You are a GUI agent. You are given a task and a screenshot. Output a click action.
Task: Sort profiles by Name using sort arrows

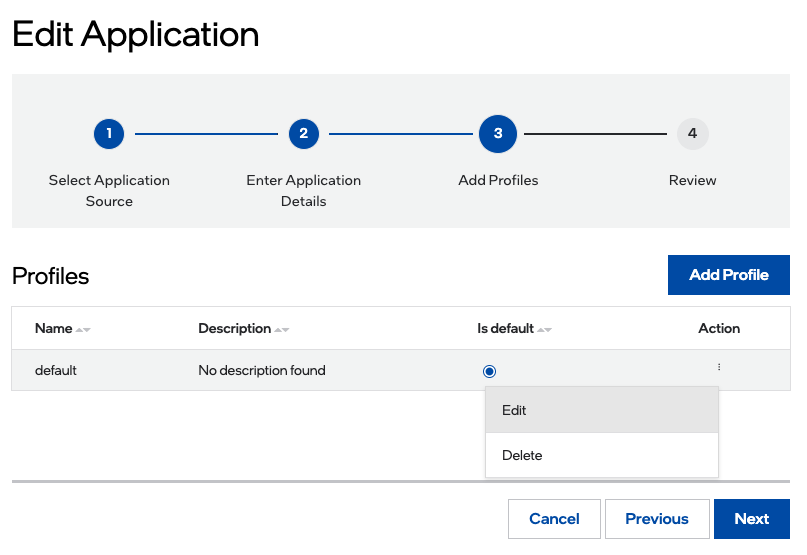pyautogui.click(x=83, y=330)
